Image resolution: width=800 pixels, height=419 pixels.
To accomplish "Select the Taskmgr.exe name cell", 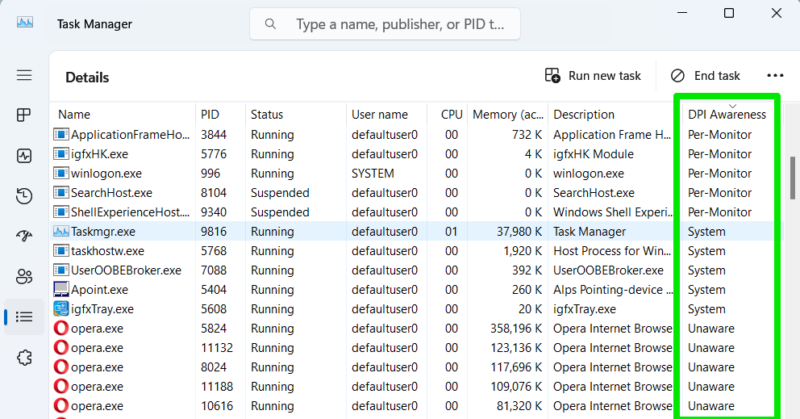I will 103,232.
